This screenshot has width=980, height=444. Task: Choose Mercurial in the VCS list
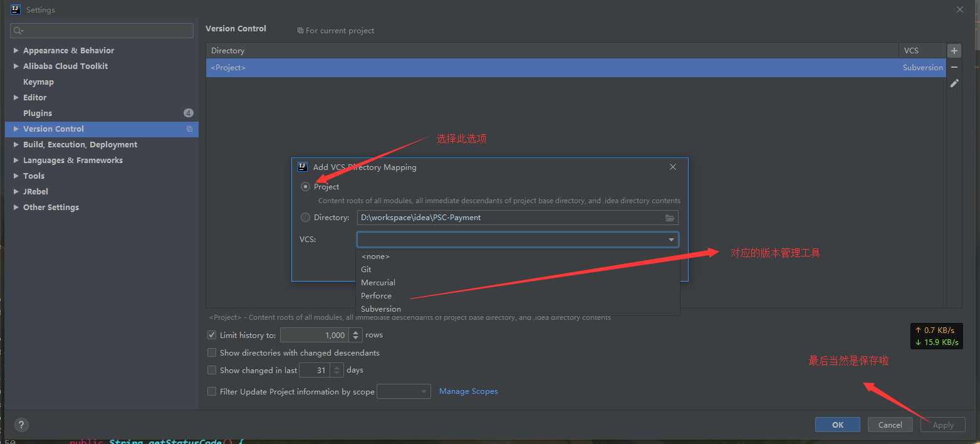coord(518,283)
